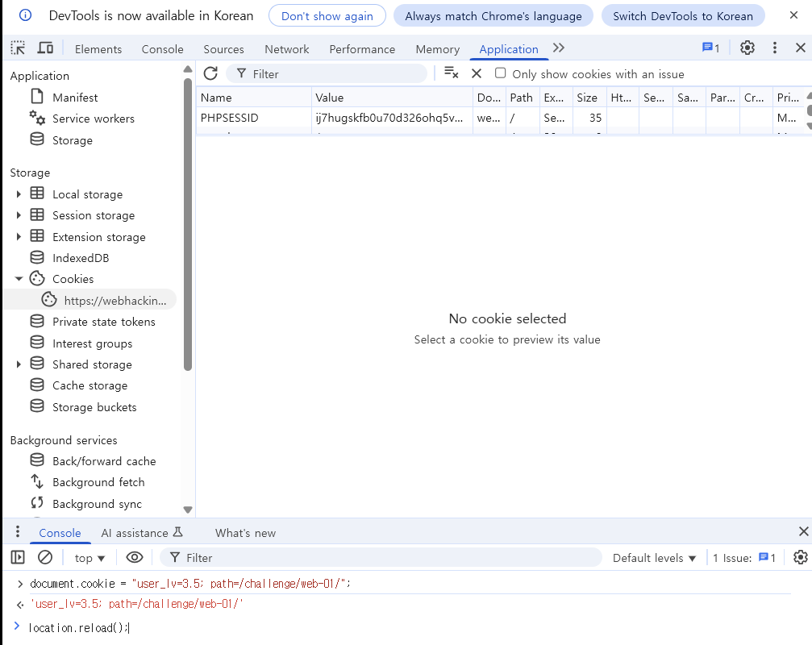Open the AI assistance drawer tab
The width and height of the screenshot is (812, 645).
click(142, 533)
